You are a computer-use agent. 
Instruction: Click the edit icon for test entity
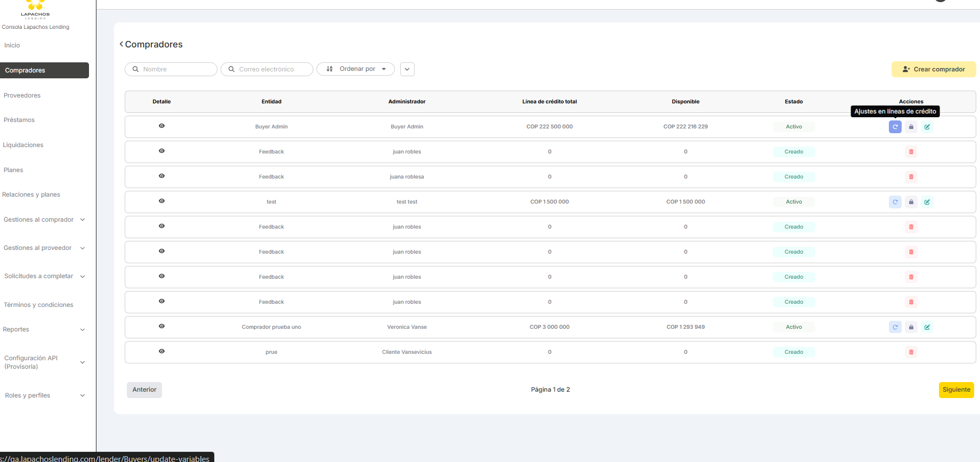[927, 202]
